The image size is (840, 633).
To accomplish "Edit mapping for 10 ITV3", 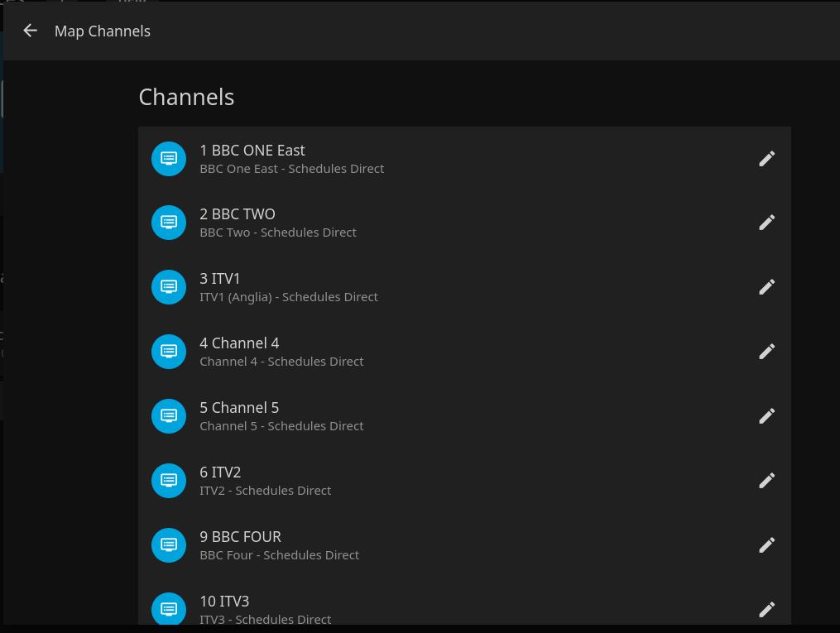I will 766,610.
